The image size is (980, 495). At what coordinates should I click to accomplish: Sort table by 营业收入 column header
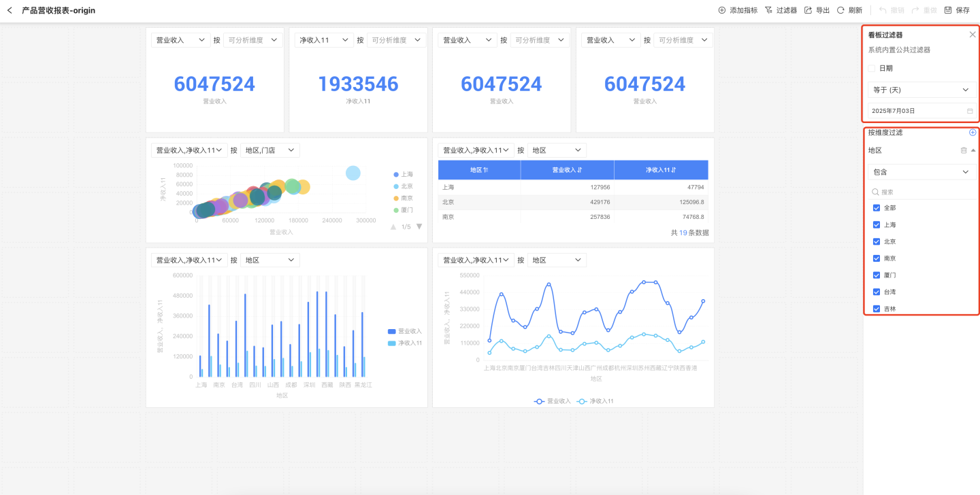[567, 170]
